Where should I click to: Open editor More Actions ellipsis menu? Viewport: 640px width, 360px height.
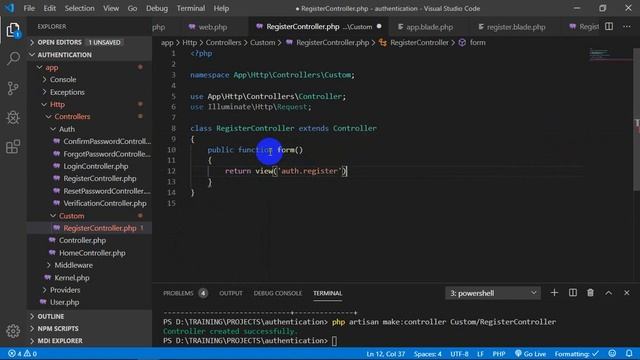coord(627,27)
